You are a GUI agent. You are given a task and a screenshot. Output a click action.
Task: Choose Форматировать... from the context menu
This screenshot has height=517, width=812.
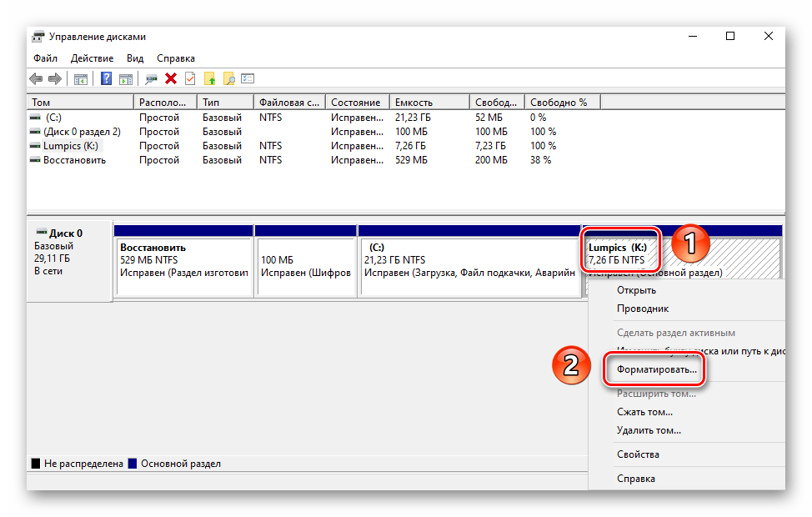click(x=656, y=369)
